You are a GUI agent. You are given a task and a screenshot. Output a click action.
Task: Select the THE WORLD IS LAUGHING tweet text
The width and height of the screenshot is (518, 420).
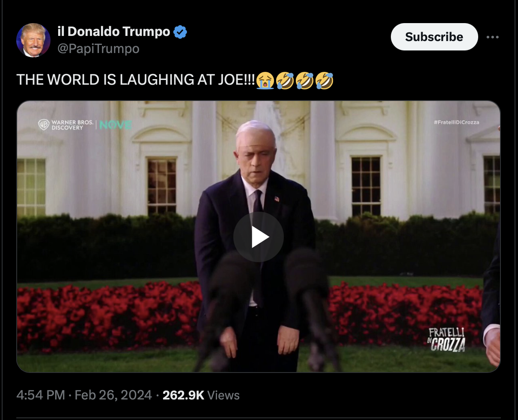(x=136, y=80)
